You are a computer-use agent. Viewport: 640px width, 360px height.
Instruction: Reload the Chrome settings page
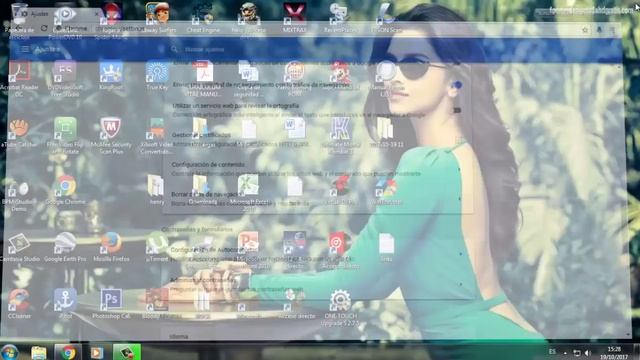tap(44, 29)
